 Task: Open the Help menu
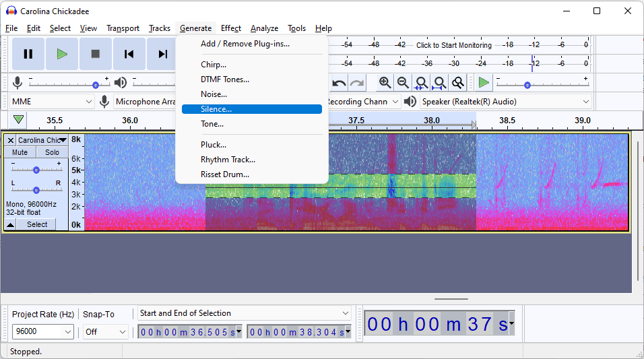(323, 28)
